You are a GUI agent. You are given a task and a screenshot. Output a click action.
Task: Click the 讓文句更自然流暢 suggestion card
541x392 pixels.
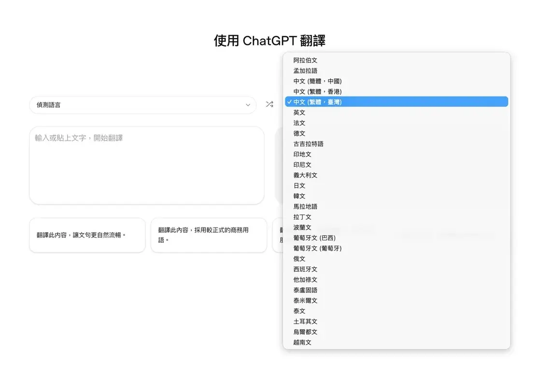[x=87, y=235]
